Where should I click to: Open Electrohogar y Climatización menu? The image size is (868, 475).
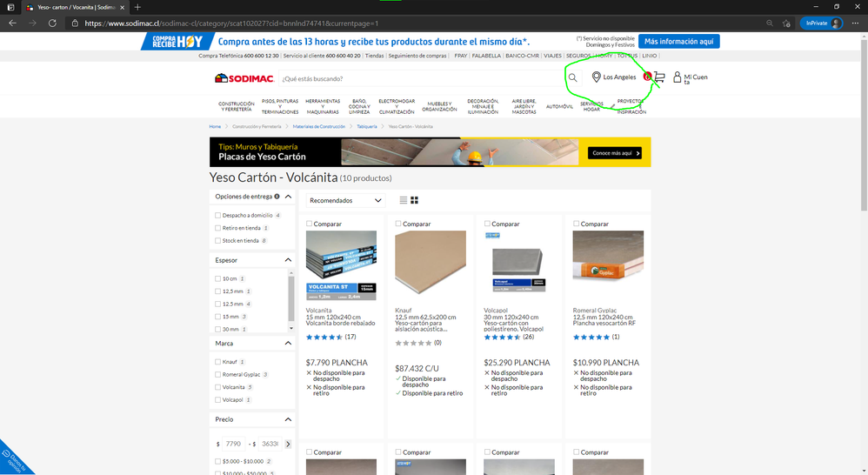[x=397, y=106]
